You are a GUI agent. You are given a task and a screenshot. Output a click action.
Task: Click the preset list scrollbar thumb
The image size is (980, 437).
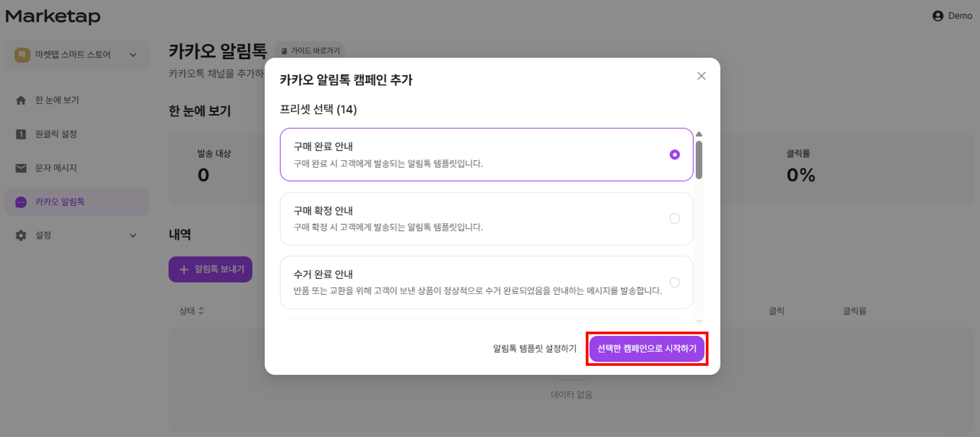[699, 160]
